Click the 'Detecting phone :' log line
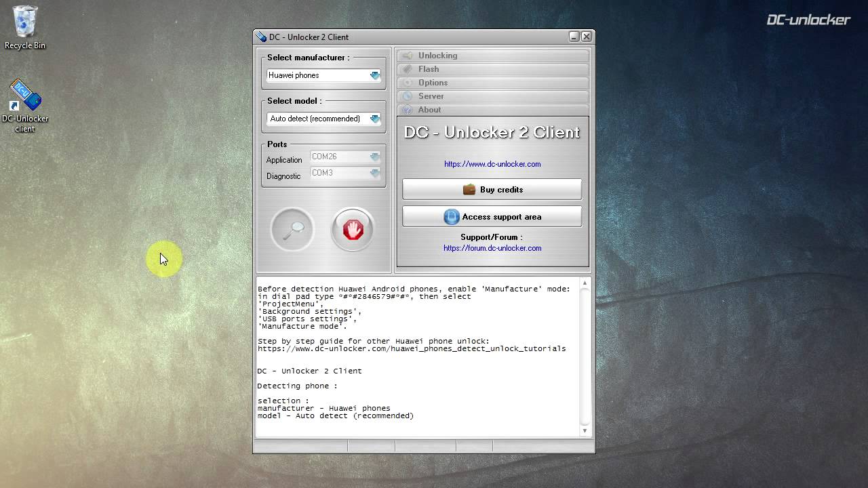The image size is (868, 488). 297,386
